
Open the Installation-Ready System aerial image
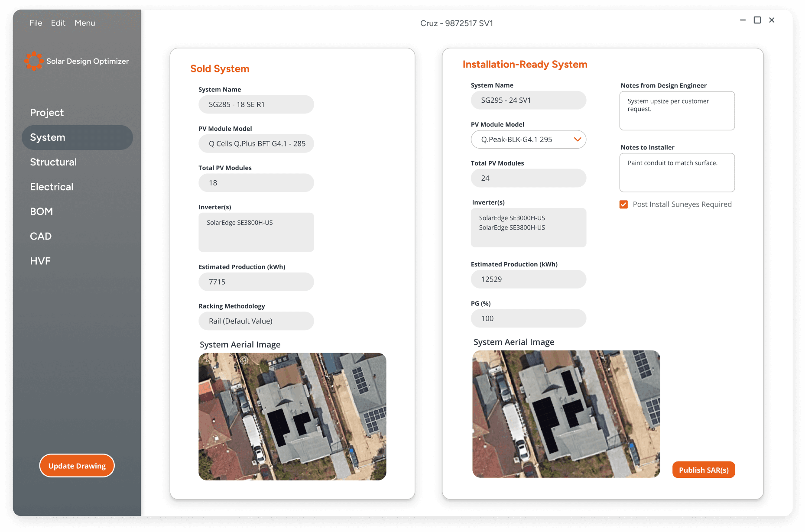[x=566, y=414]
